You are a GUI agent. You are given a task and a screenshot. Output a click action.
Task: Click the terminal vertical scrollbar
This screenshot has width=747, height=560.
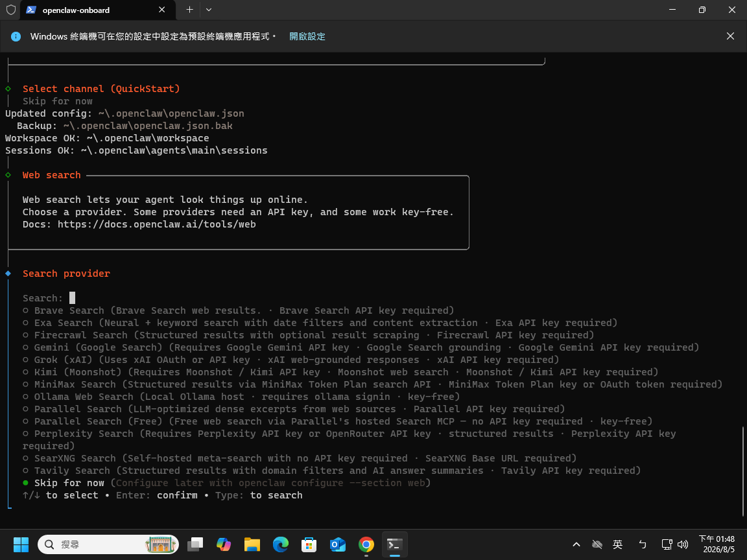point(743,471)
